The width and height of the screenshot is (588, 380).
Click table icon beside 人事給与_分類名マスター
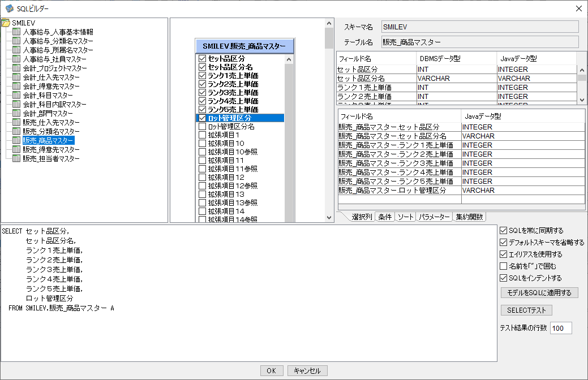click(16, 41)
